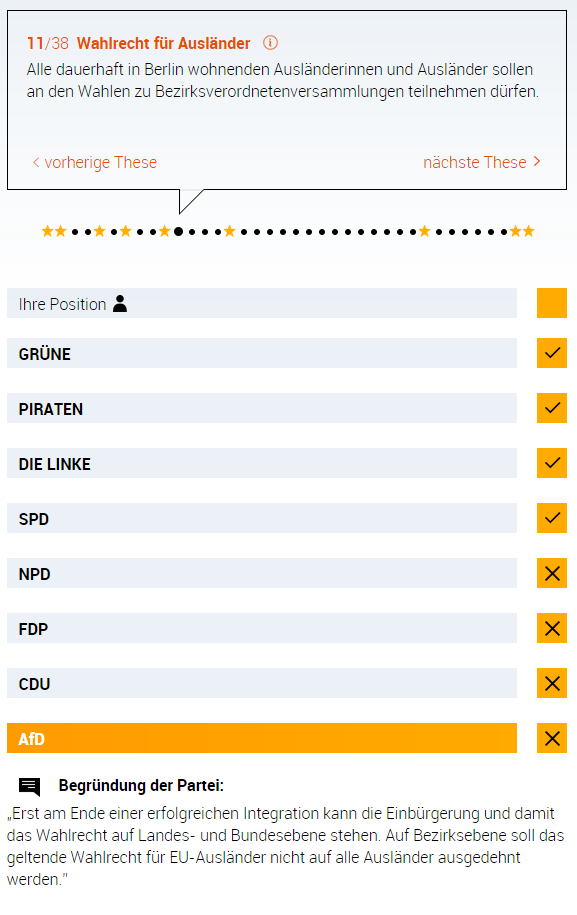The height and width of the screenshot is (915, 577).
Task: Open the info icon beside Wahlrecht für Ausländer
Action: (270, 43)
